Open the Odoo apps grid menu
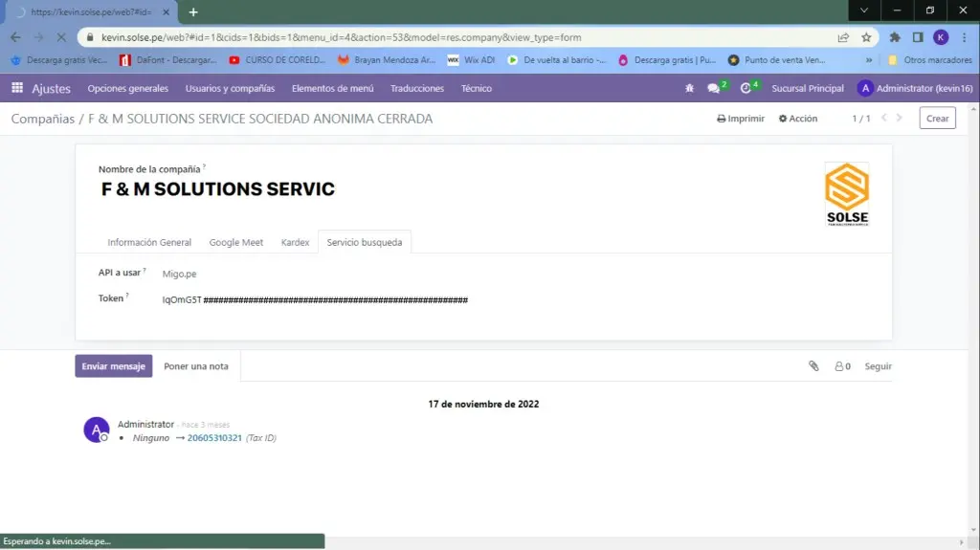 click(x=17, y=88)
